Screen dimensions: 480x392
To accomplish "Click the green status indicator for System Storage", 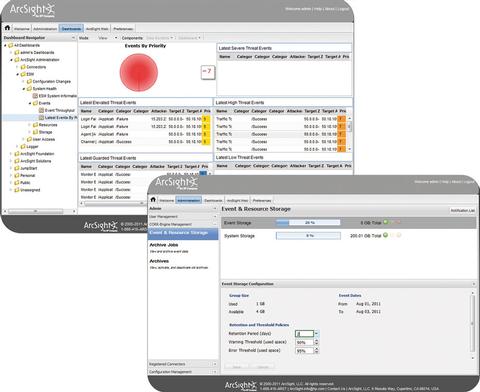I will [x=385, y=235].
